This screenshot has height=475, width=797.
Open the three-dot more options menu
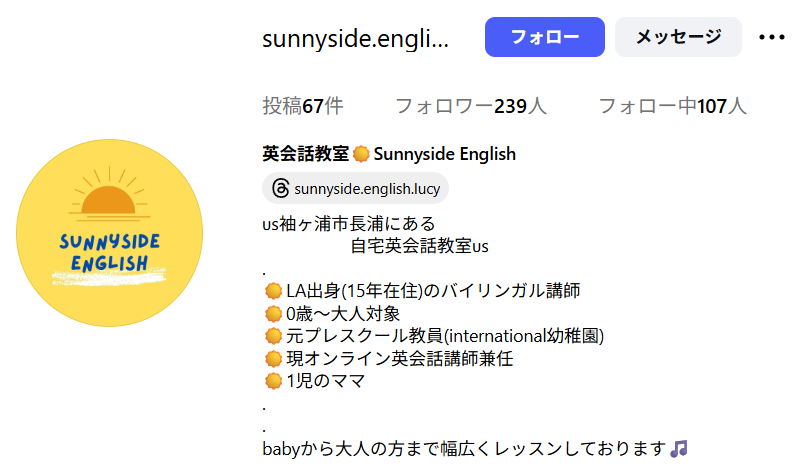[772, 37]
